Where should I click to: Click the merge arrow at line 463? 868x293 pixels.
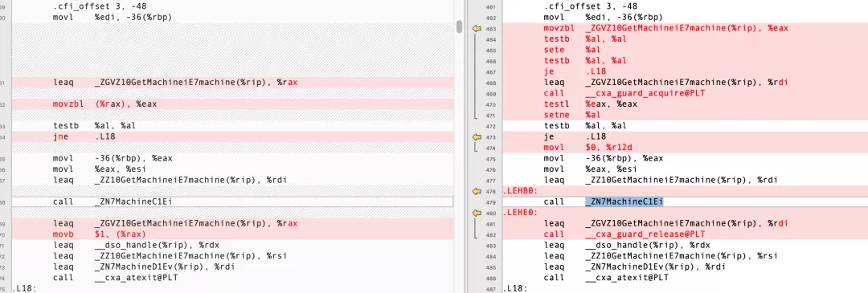tap(476, 28)
